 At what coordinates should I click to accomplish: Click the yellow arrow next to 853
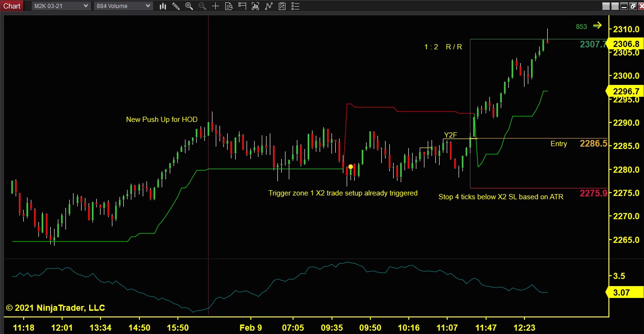597,26
